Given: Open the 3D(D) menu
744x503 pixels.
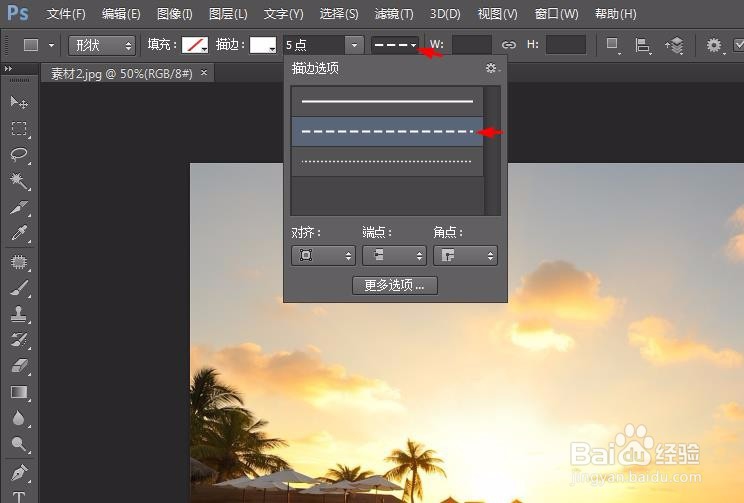Looking at the screenshot, I should coord(445,14).
